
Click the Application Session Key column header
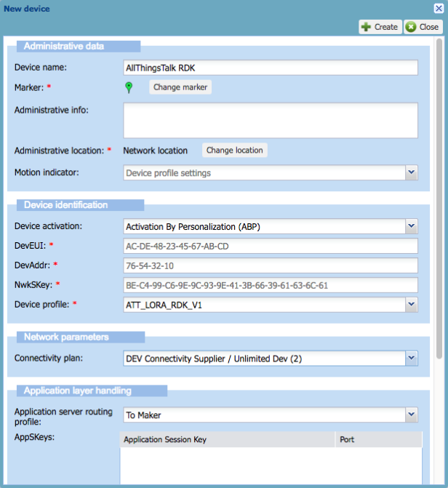tap(226, 440)
